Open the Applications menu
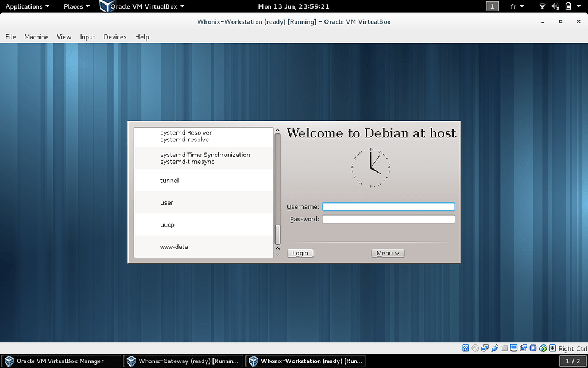 click(24, 6)
